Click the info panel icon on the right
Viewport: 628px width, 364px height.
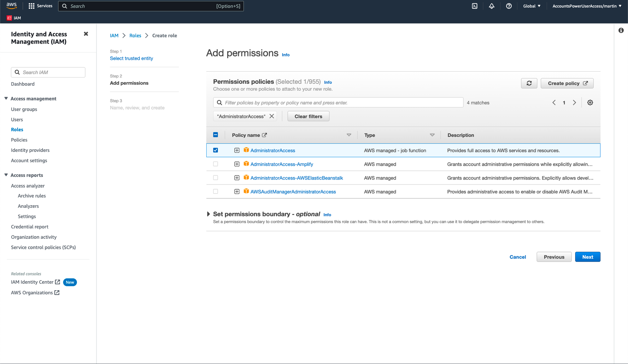point(621,30)
